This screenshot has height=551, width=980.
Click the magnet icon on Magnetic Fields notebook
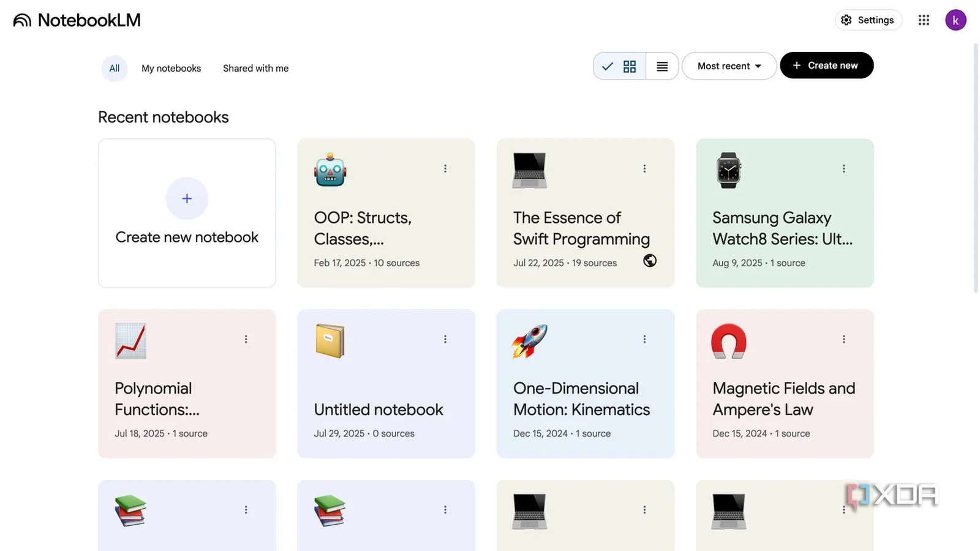(x=728, y=341)
